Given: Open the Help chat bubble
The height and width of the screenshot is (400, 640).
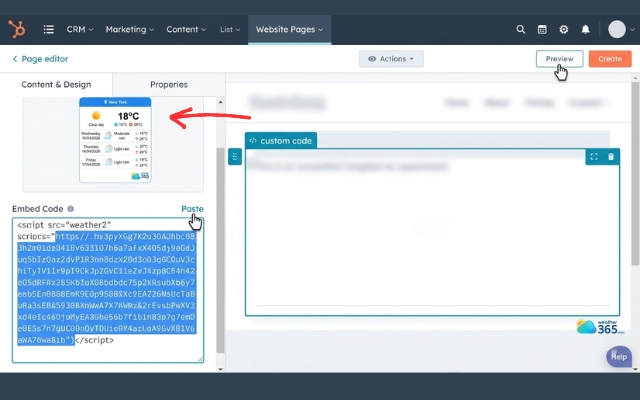Looking at the screenshot, I should click(x=619, y=356).
